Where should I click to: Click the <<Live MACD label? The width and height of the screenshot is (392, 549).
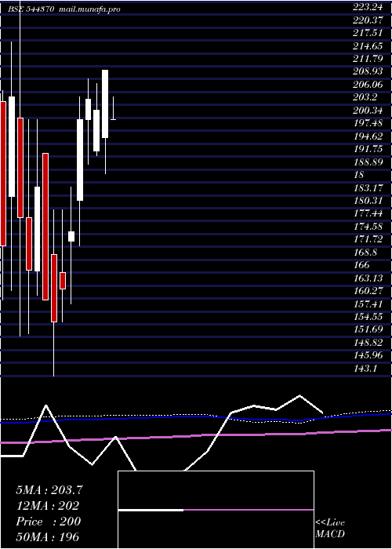330,529
